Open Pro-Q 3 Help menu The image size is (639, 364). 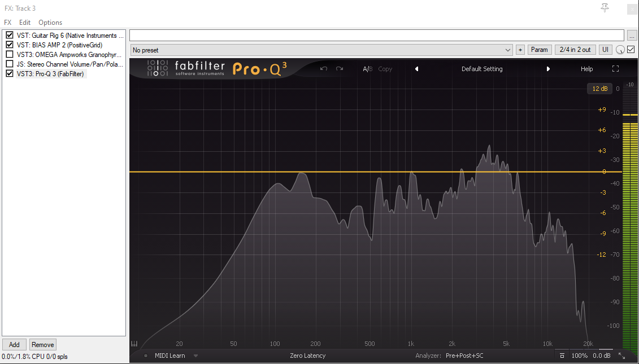pyautogui.click(x=587, y=69)
